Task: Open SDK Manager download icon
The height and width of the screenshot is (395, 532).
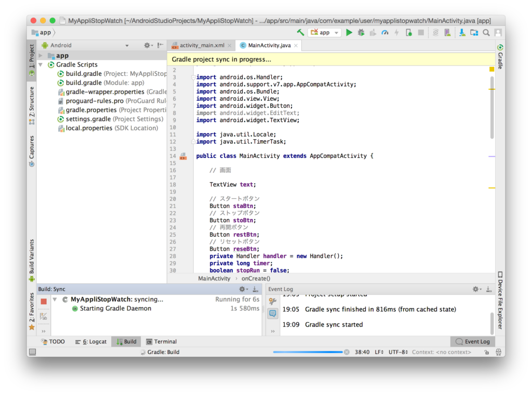Action: [462, 33]
